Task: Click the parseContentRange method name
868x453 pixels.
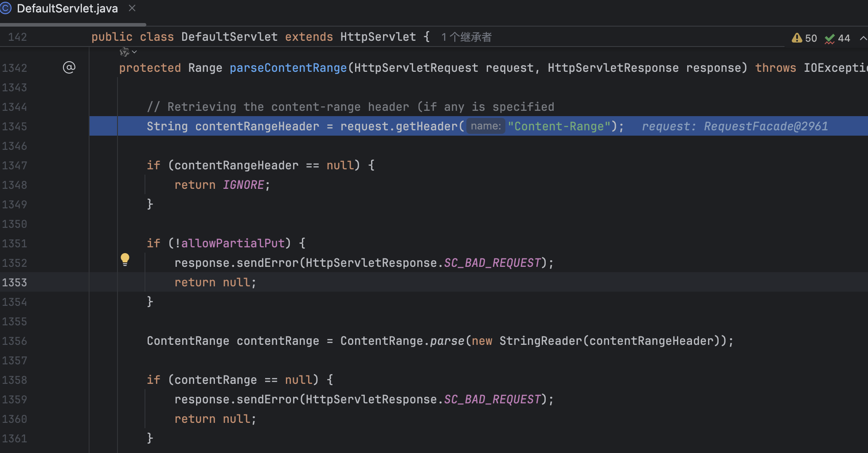Action: 288,68
